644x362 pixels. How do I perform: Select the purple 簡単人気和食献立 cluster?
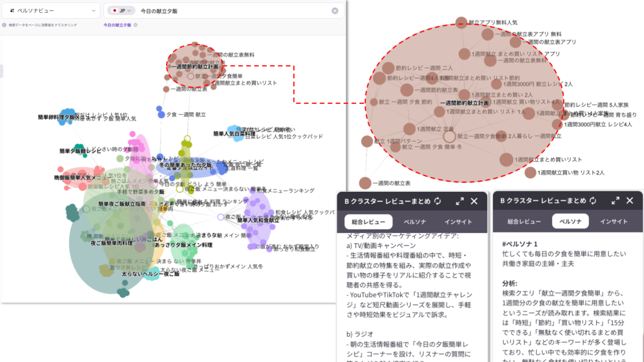click(x=258, y=220)
